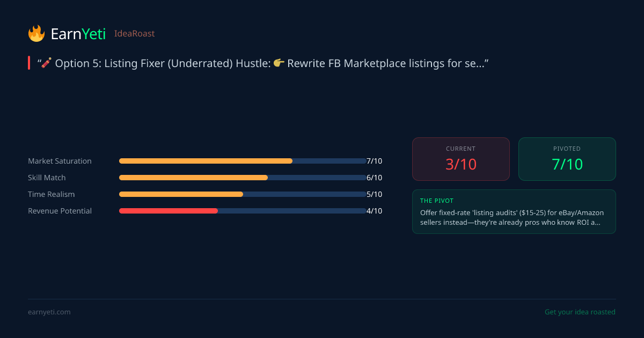Select the EarnYeti brand wordmark

click(78, 34)
